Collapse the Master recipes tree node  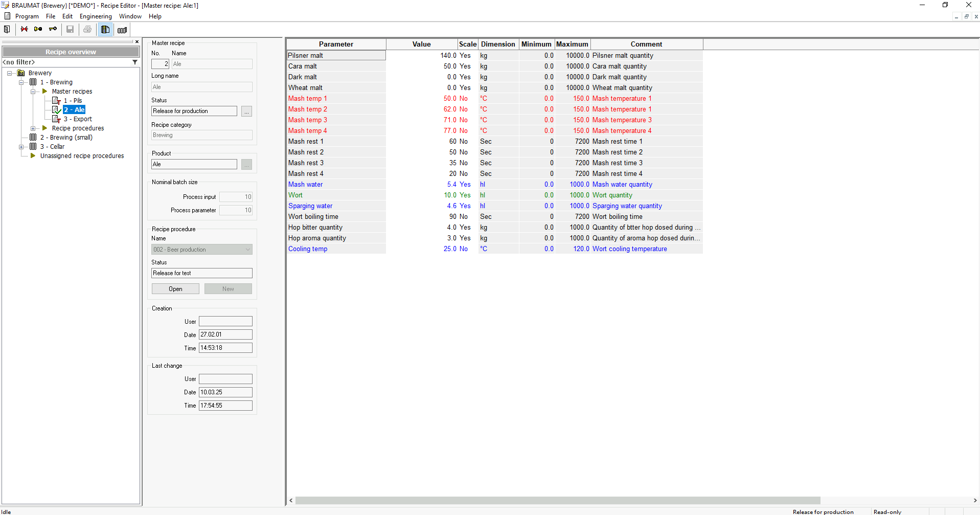33,92
